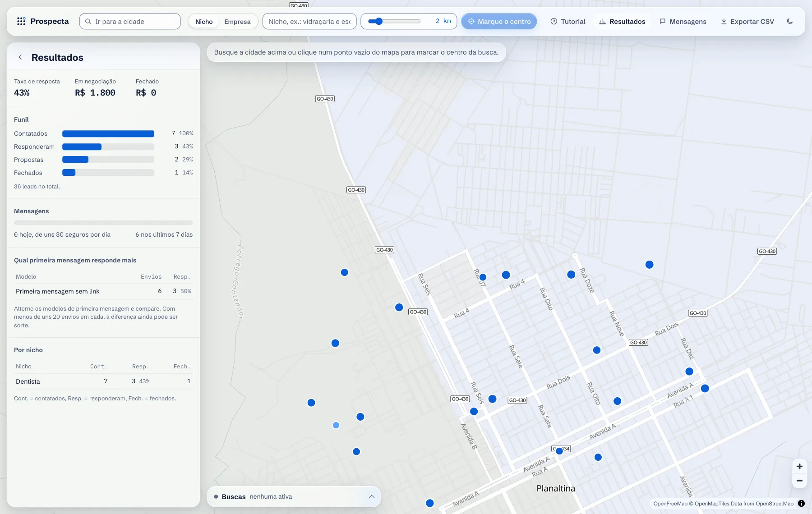812x514 pixels.
Task: Click the crosshair icon in Marque o centro
Action: [471, 21]
